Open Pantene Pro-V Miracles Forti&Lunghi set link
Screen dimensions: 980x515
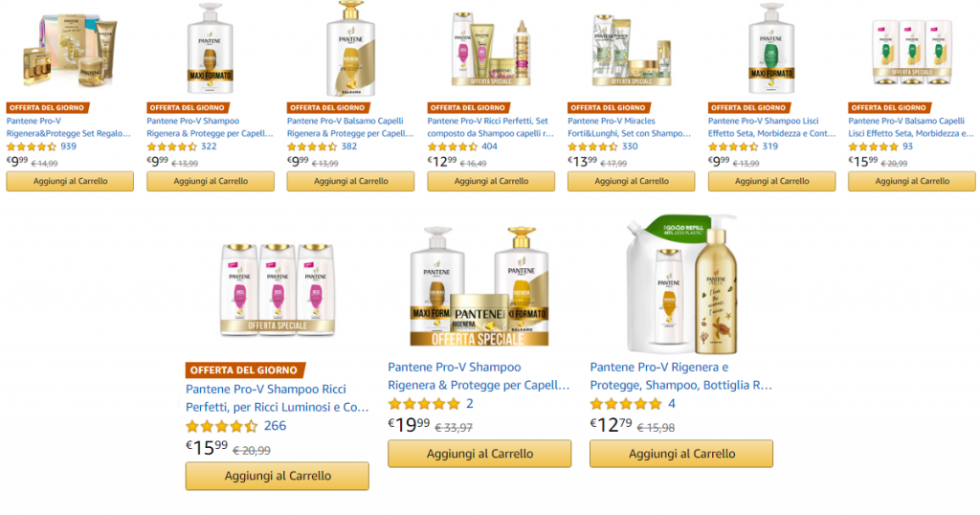point(630,127)
